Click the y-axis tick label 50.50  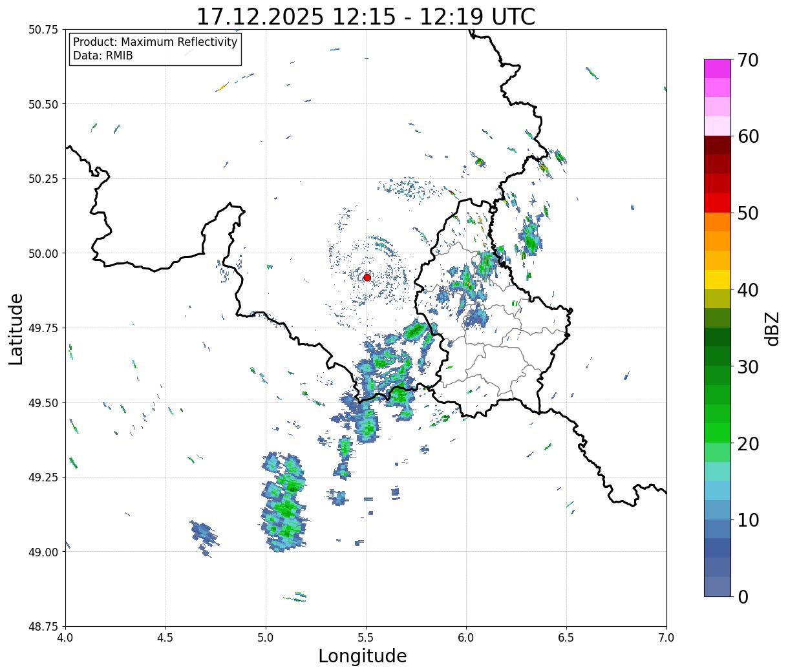(43, 104)
